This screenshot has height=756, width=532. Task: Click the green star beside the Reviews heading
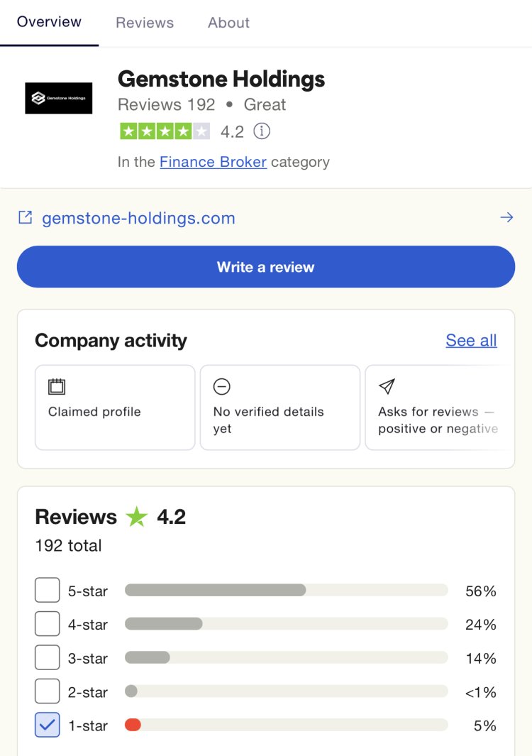pyautogui.click(x=137, y=516)
